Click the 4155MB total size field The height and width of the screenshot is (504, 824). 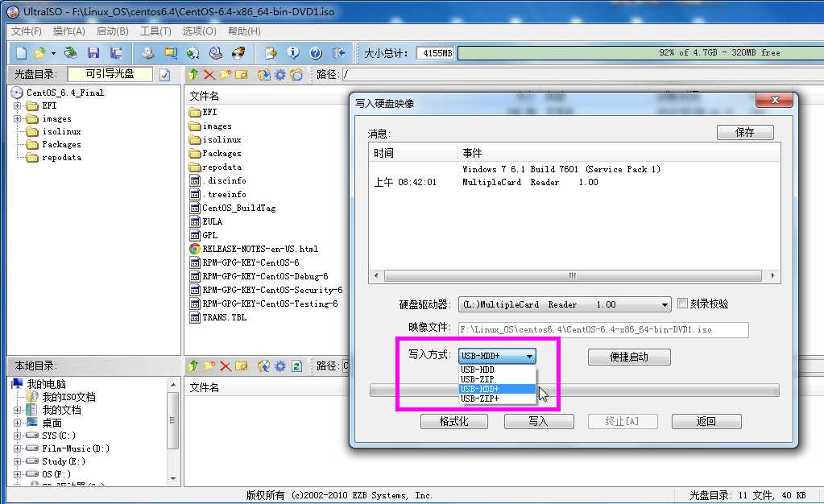(x=435, y=53)
